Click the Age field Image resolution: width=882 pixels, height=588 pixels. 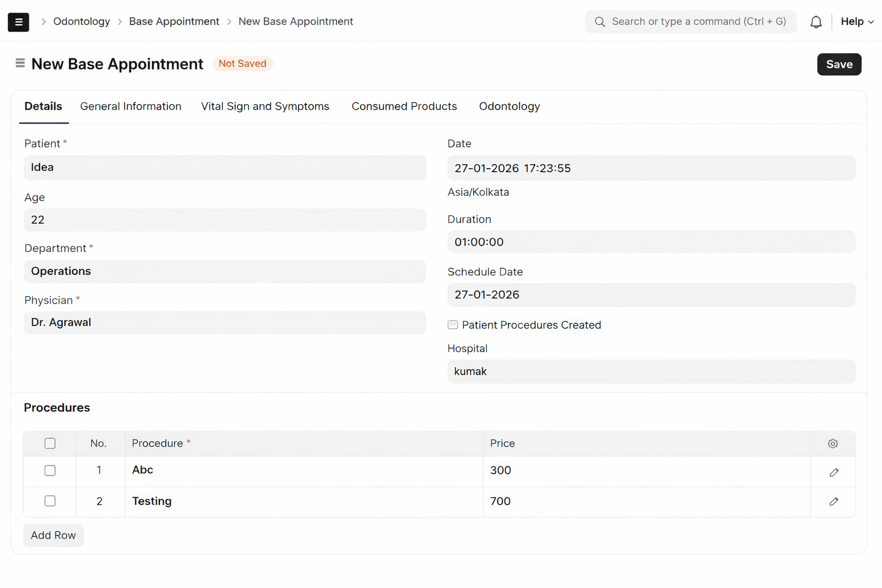coord(225,220)
